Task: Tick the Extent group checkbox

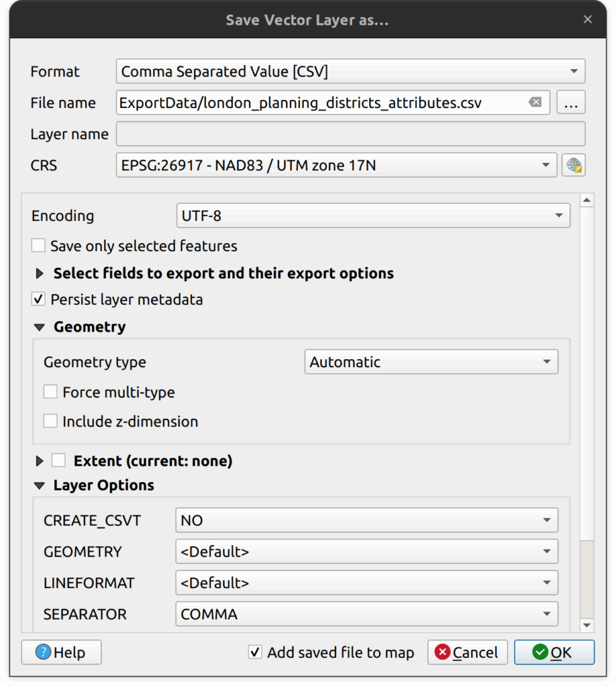Action: pyautogui.click(x=59, y=461)
